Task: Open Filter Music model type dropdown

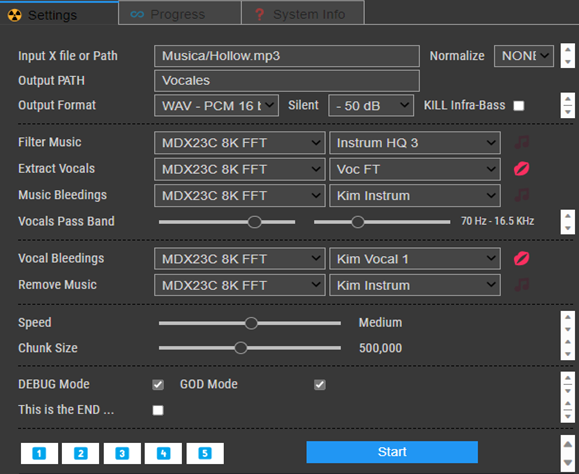Action: click(x=240, y=142)
